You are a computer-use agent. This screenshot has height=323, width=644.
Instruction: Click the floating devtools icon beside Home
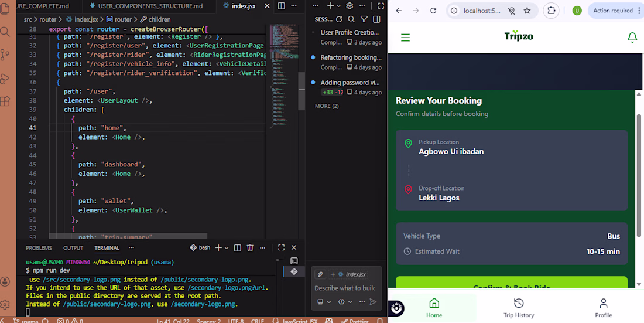point(396,308)
